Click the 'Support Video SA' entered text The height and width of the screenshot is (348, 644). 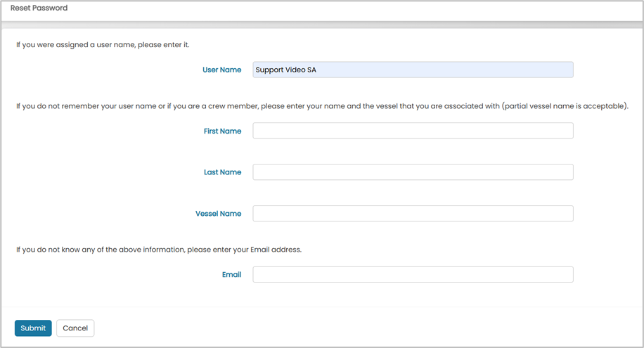click(x=286, y=70)
